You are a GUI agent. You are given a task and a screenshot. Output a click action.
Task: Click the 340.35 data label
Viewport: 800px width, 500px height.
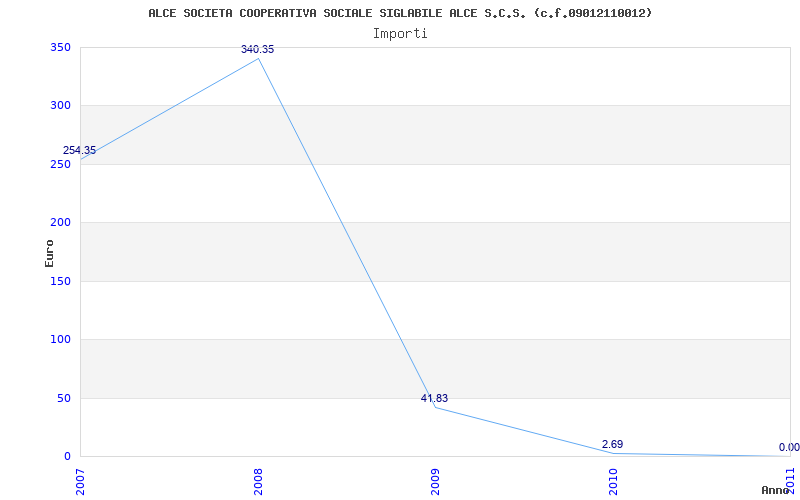point(257,49)
